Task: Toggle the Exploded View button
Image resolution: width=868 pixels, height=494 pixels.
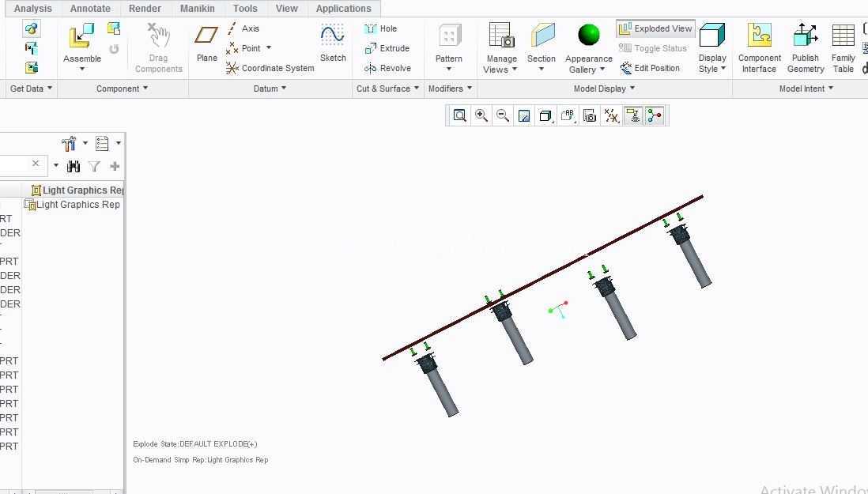Action: (x=655, y=28)
